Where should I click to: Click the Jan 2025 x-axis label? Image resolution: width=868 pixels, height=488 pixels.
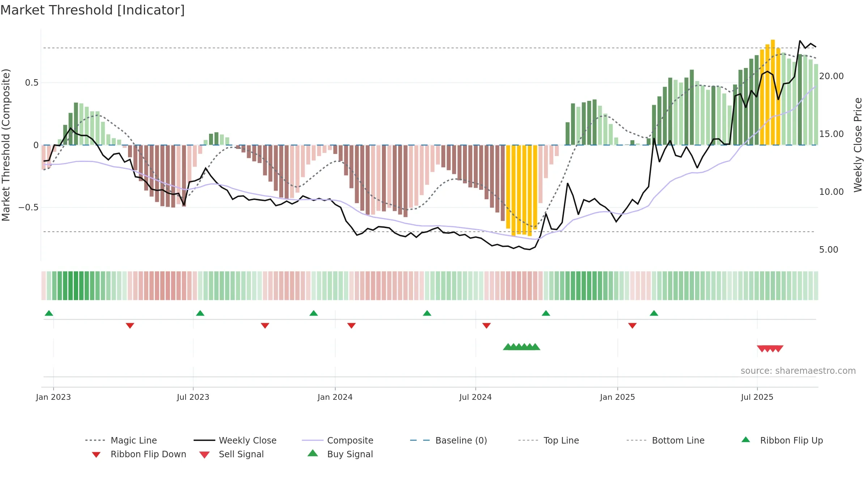617,397
